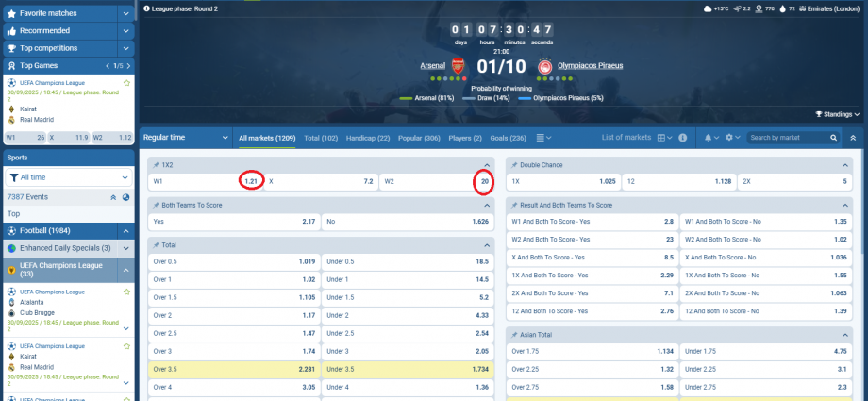Open the Top item under Sports
This screenshot has height=401, width=868.
pos(69,214)
